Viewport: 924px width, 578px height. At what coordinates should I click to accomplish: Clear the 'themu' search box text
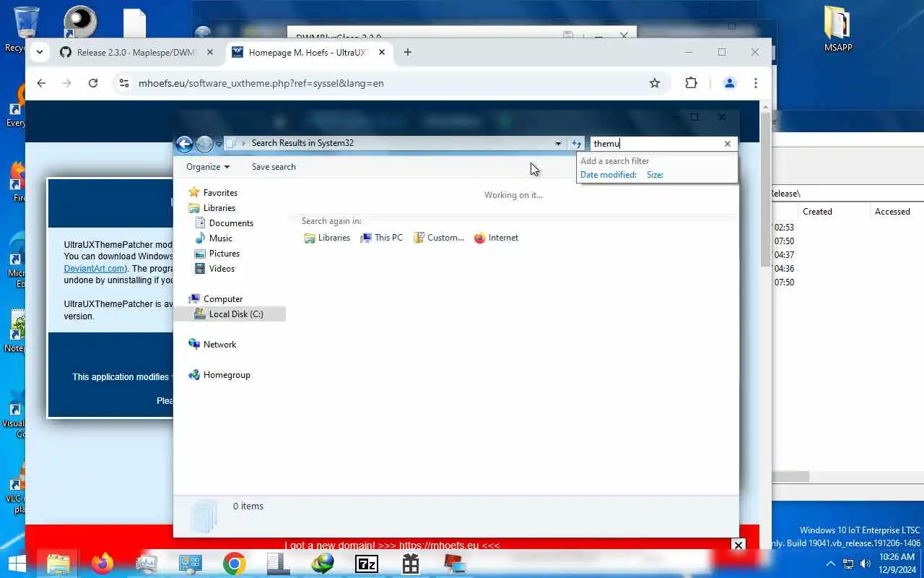[x=728, y=144]
